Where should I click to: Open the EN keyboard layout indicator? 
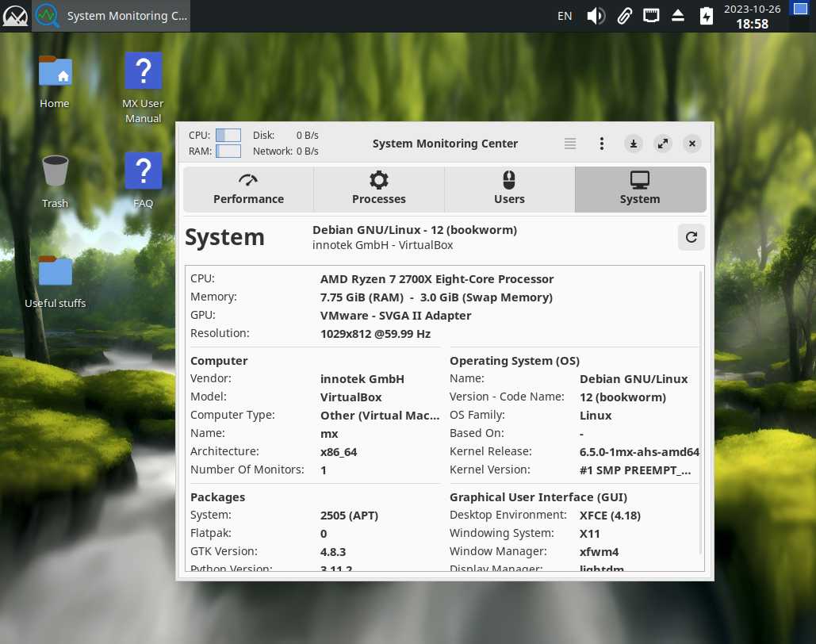[565, 16]
